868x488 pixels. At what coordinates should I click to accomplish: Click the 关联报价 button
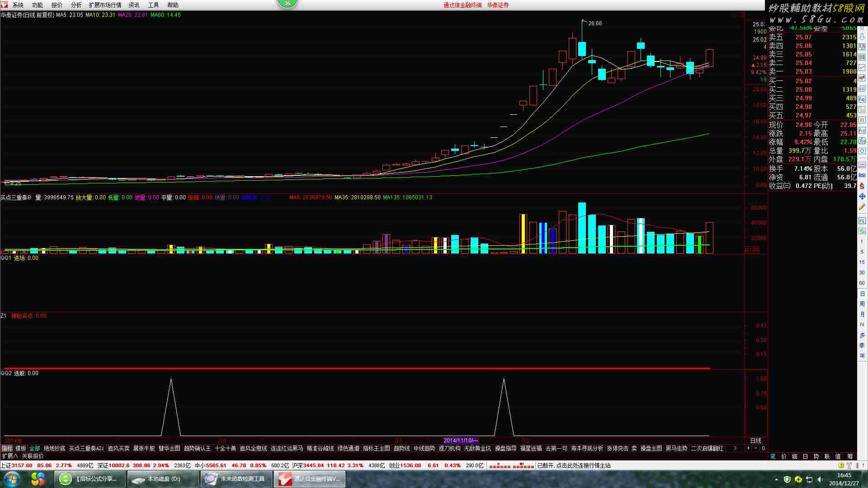coord(33,456)
